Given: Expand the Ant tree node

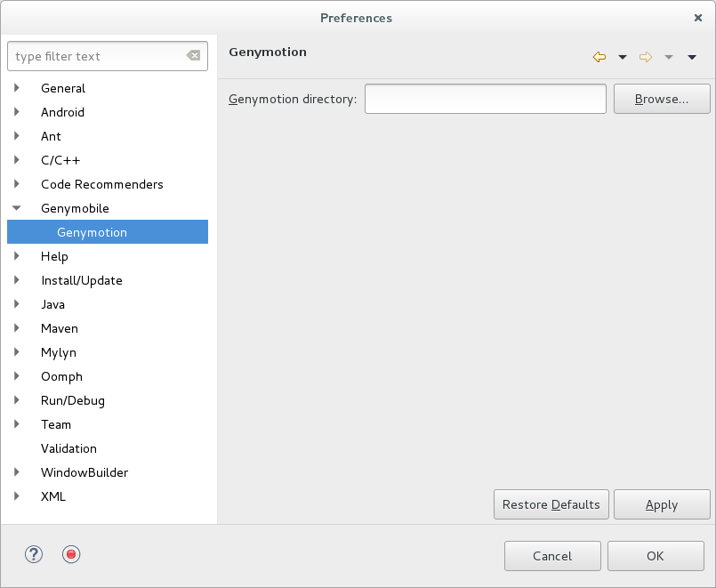Looking at the screenshot, I should click(17, 135).
